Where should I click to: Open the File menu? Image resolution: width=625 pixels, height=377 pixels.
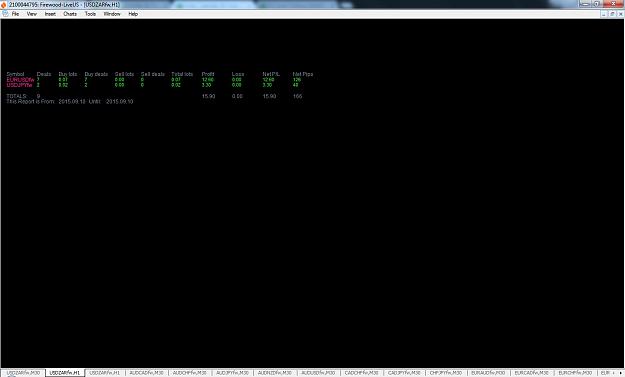click(x=15, y=14)
